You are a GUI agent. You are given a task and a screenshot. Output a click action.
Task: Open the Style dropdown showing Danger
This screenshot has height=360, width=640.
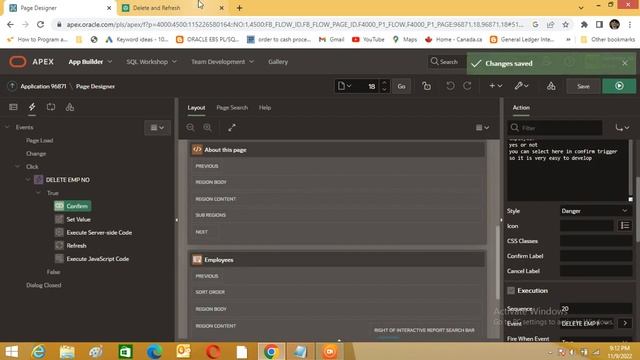tap(596, 211)
